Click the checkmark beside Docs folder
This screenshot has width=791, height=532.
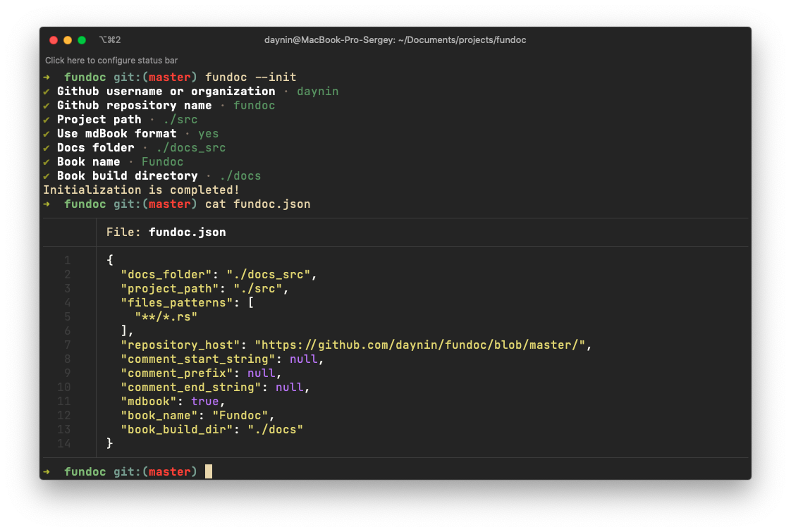47,148
